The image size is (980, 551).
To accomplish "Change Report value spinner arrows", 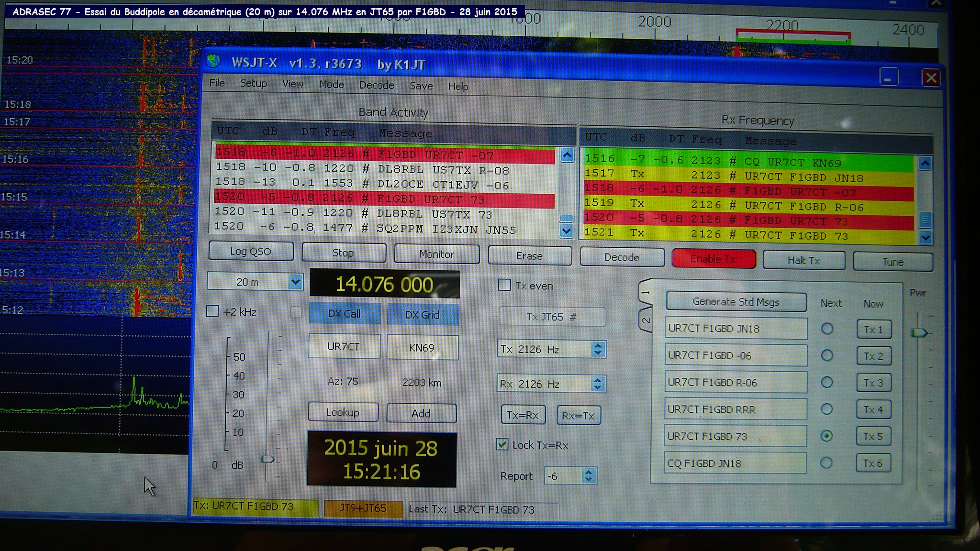I will coord(589,475).
